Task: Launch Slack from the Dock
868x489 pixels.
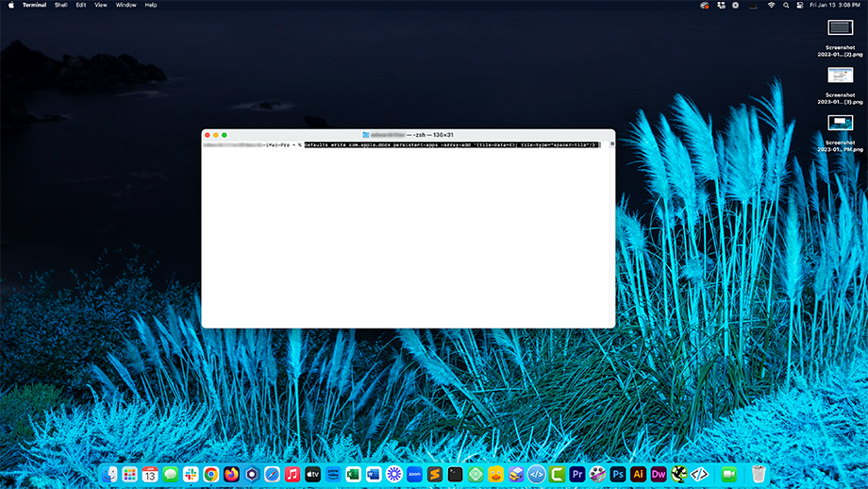Action: point(191,474)
